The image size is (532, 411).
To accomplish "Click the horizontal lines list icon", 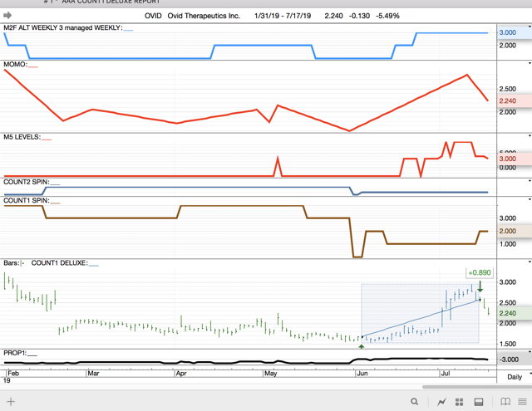I will pyautogui.click(x=523, y=402).
